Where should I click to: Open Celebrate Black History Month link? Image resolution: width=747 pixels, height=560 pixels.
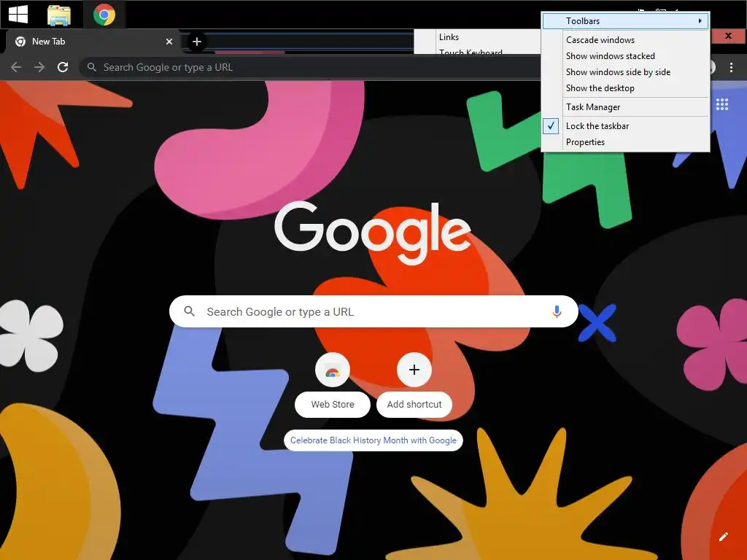coord(373,440)
